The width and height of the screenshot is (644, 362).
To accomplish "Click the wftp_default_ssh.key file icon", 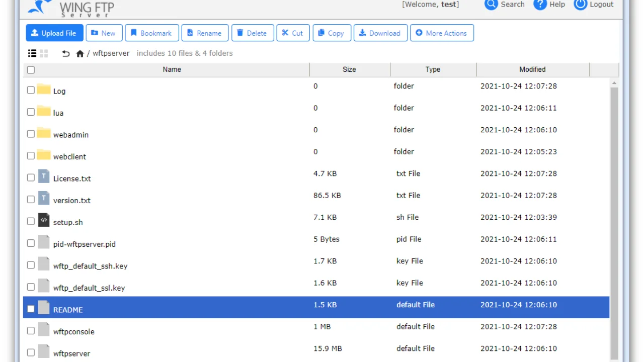I will point(44,263).
